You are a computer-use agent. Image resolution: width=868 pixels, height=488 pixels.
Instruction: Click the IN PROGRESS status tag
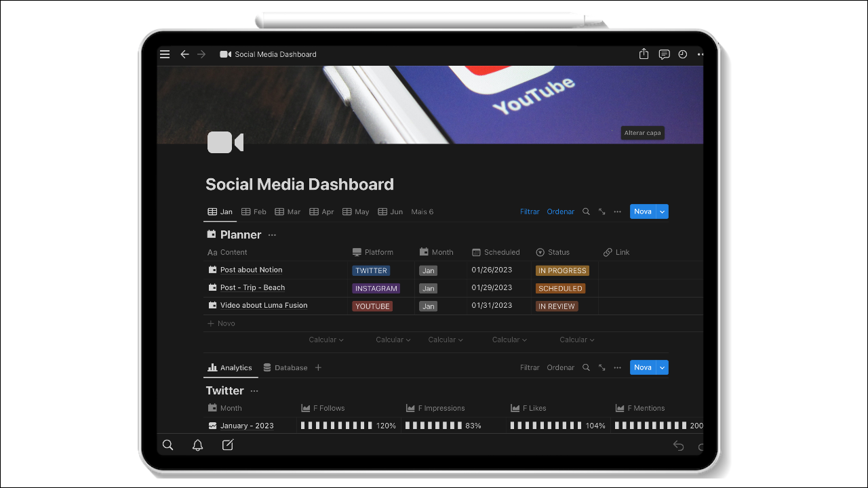point(562,270)
